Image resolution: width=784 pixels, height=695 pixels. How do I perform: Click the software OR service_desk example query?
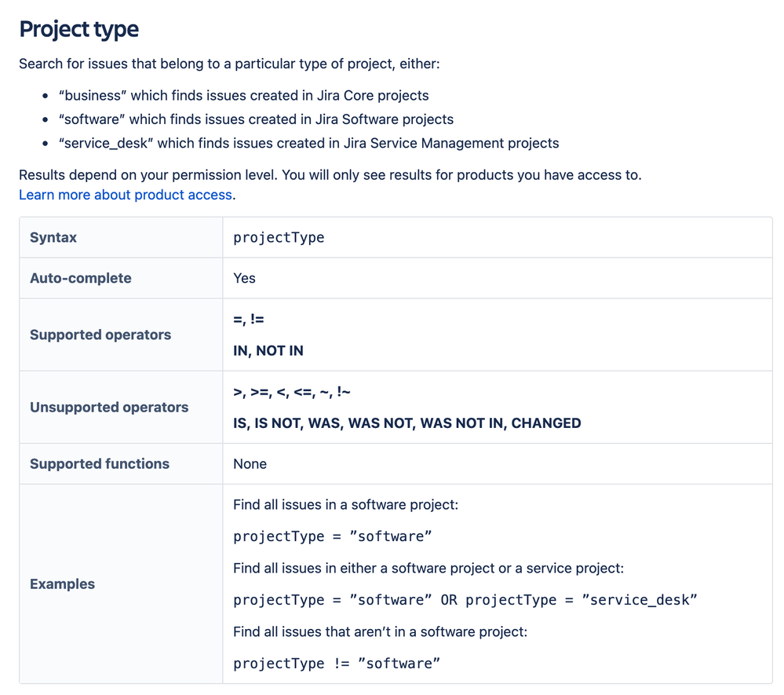click(465, 600)
